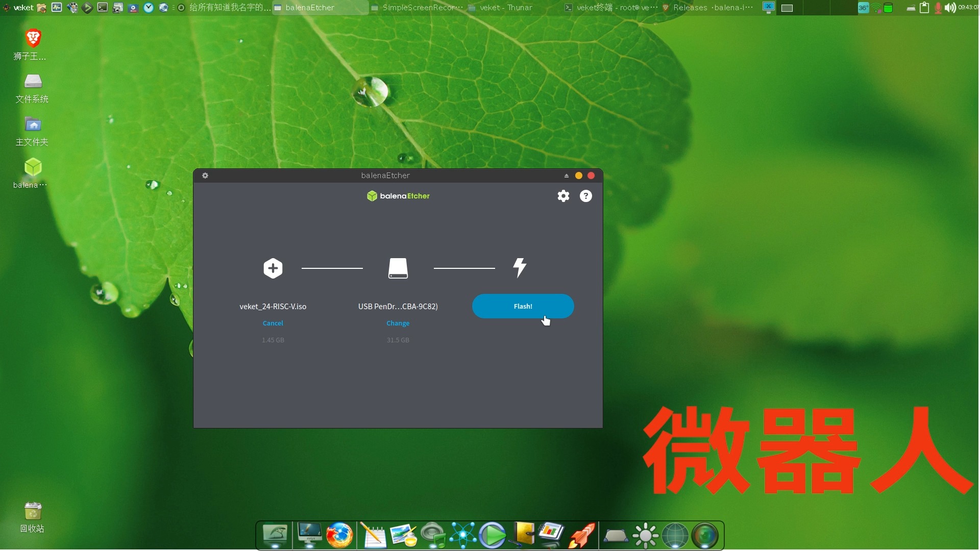
Task: Launch the music speaker app from dock
Action: click(x=433, y=536)
